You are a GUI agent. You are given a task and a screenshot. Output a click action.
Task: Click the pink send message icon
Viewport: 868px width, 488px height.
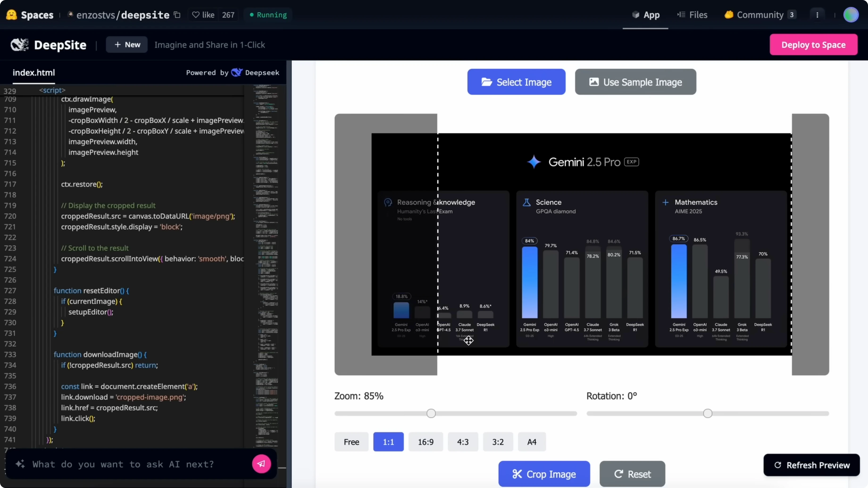pyautogui.click(x=261, y=464)
